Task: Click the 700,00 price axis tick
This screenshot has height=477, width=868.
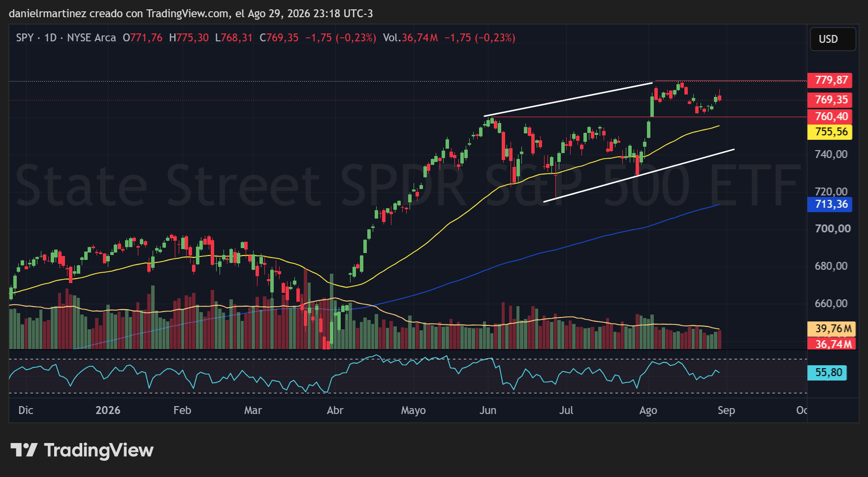Action: [833, 229]
